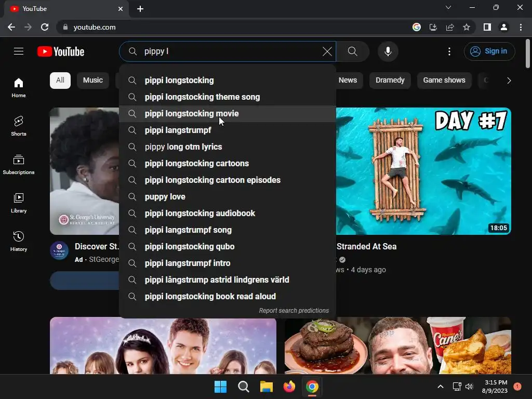Viewport: 532px width, 399px height.
Task: Choose suggestion 'pippi langstrumpf'
Action: pyautogui.click(x=228, y=130)
